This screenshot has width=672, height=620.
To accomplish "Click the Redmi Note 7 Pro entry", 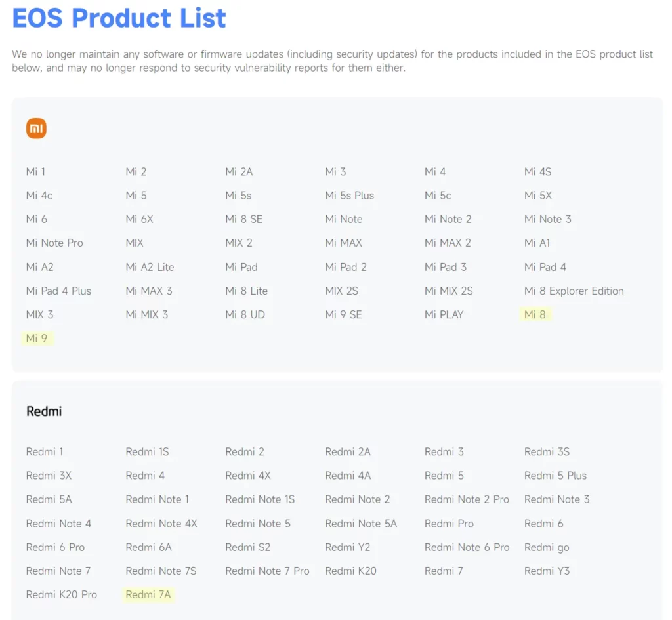I will [267, 571].
